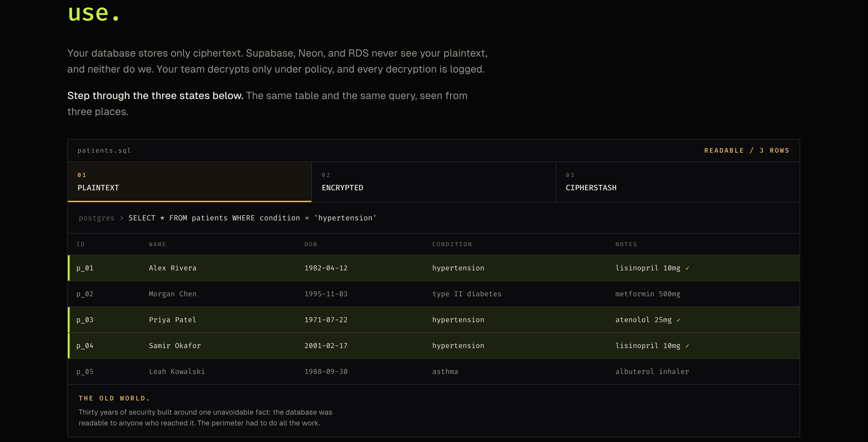The height and width of the screenshot is (442, 868).
Task: Click the date 1971-07-22
Action: pos(326,320)
